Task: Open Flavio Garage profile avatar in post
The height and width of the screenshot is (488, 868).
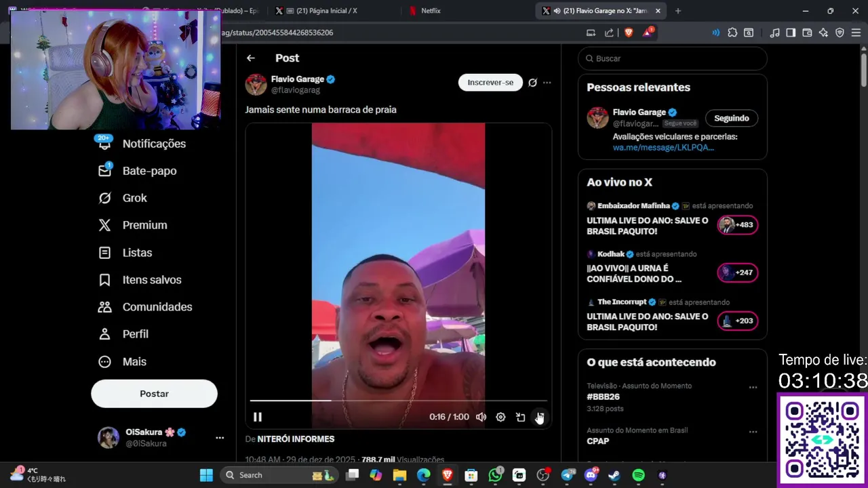Action: coord(256,84)
